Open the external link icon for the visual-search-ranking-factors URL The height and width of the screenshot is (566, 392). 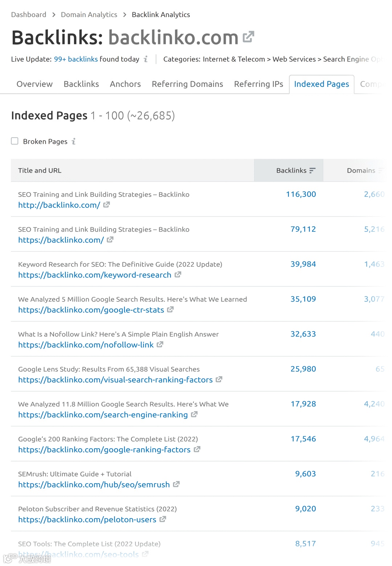click(219, 379)
